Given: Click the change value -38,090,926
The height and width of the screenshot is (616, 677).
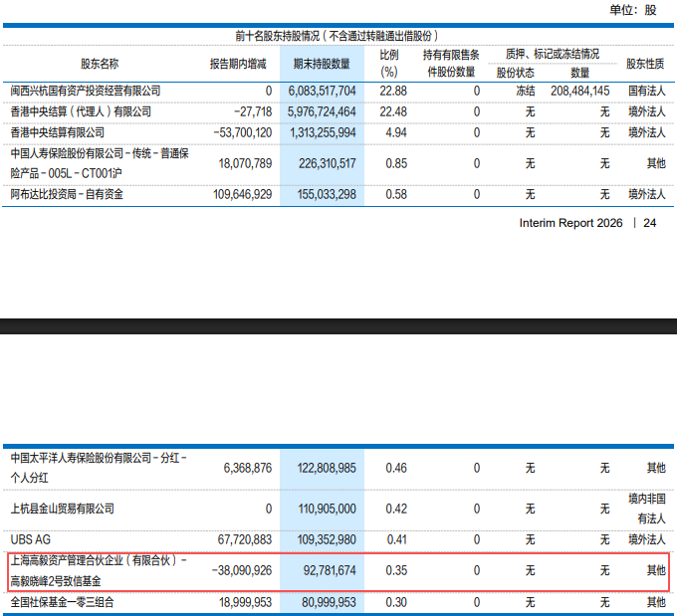Looking at the screenshot, I should [242, 570].
